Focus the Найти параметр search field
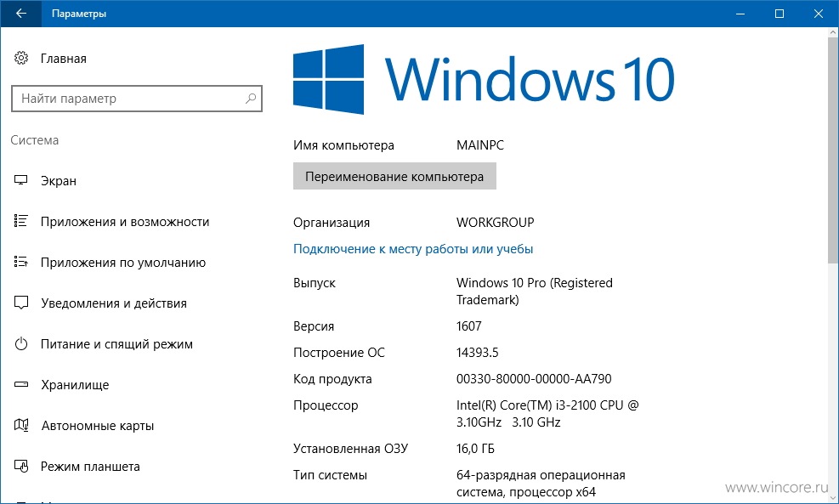The width and height of the screenshot is (839, 504). point(137,99)
